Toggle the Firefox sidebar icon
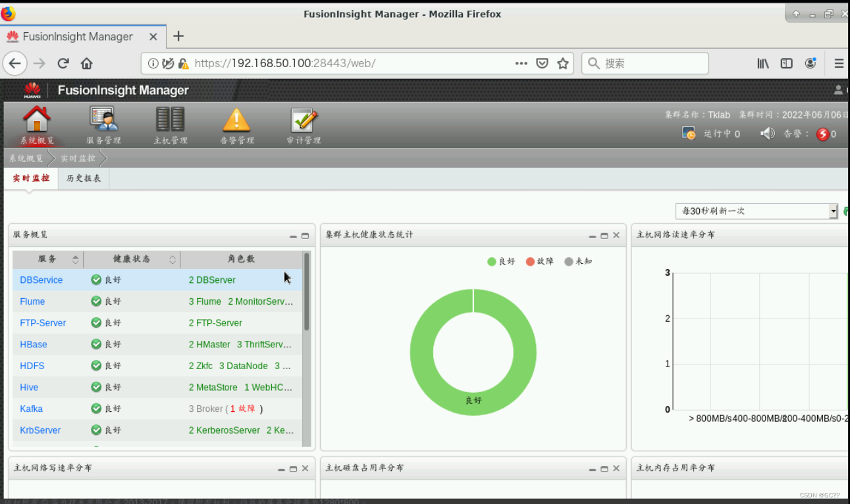Viewport: 850px width, 504px height. (787, 63)
